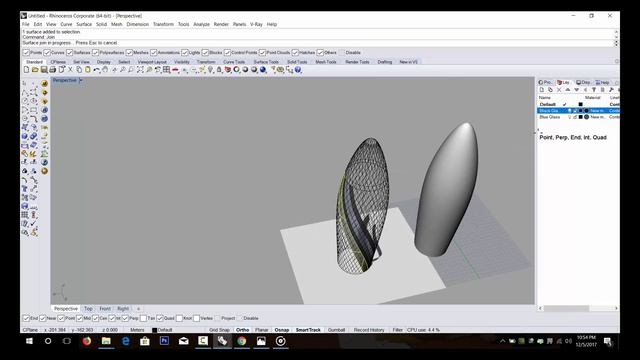Image resolution: width=640 pixels, height=360 pixels.
Task: Open Chrome from the Windows taskbar
Action: 242,341
